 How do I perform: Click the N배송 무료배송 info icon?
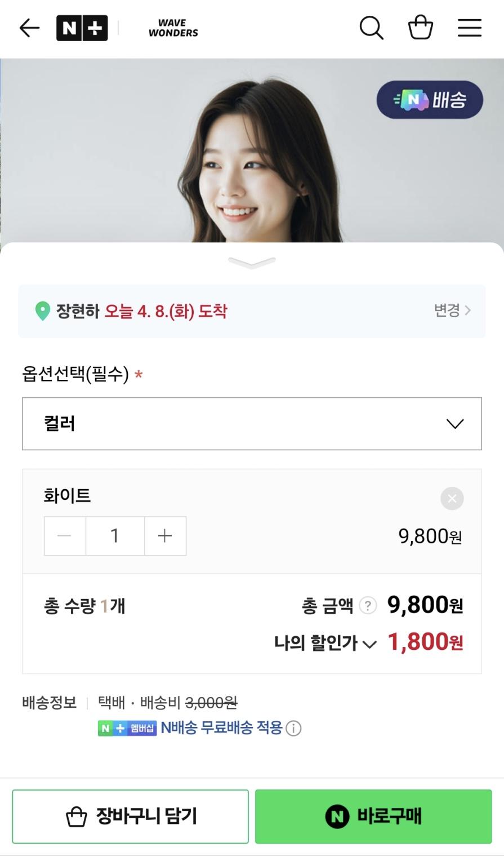click(x=293, y=729)
